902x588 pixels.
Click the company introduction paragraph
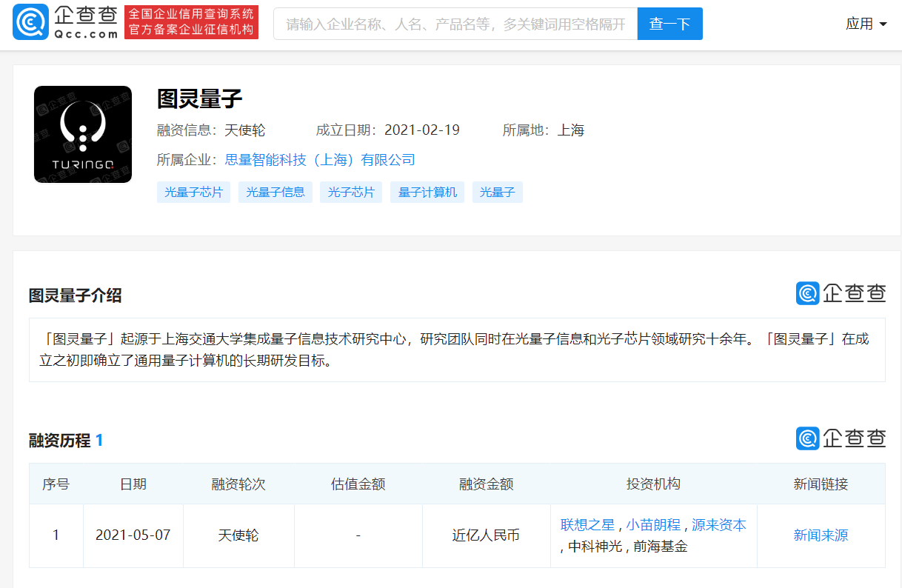click(x=457, y=350)
